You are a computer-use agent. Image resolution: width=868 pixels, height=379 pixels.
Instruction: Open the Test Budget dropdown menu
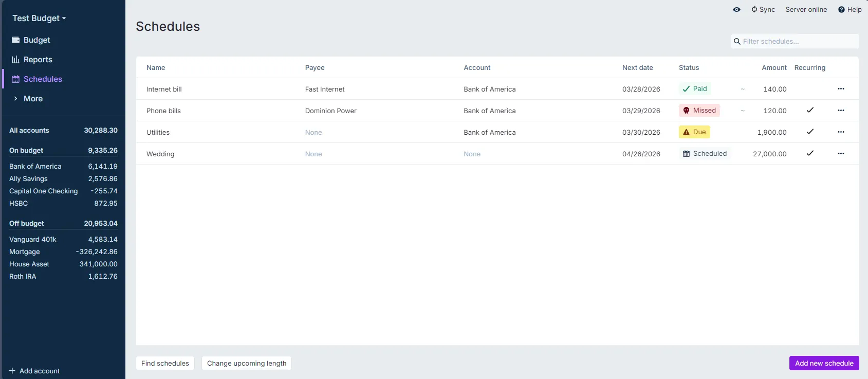(x=39, y=19)
